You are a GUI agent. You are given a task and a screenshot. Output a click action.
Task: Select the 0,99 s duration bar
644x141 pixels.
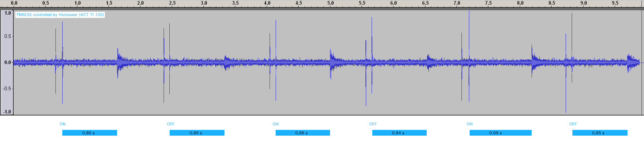point(500,133)
